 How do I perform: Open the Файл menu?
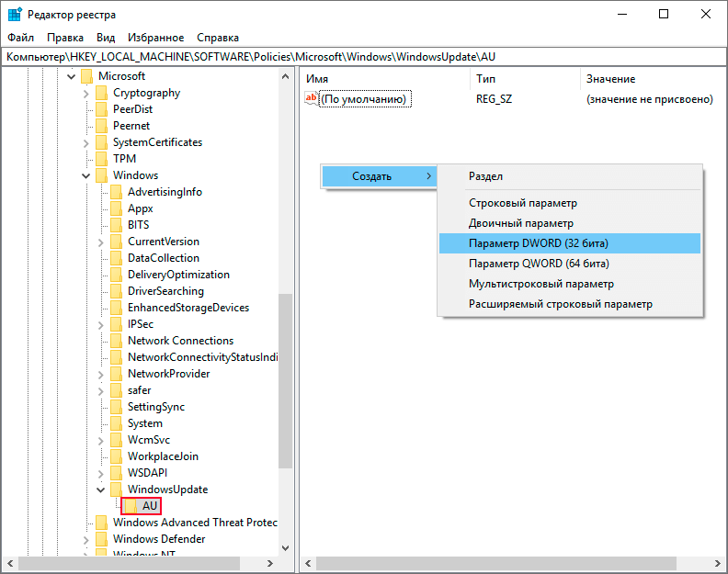pos(20,38)
